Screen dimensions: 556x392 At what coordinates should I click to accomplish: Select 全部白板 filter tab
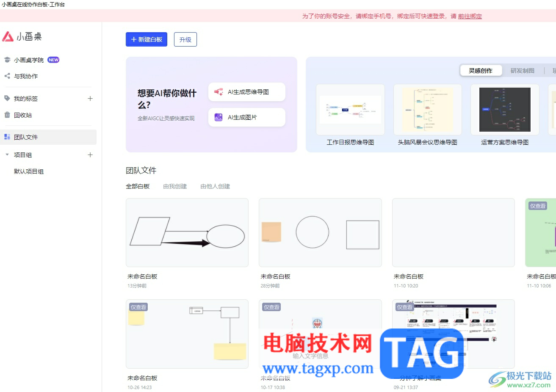(138, 186)
